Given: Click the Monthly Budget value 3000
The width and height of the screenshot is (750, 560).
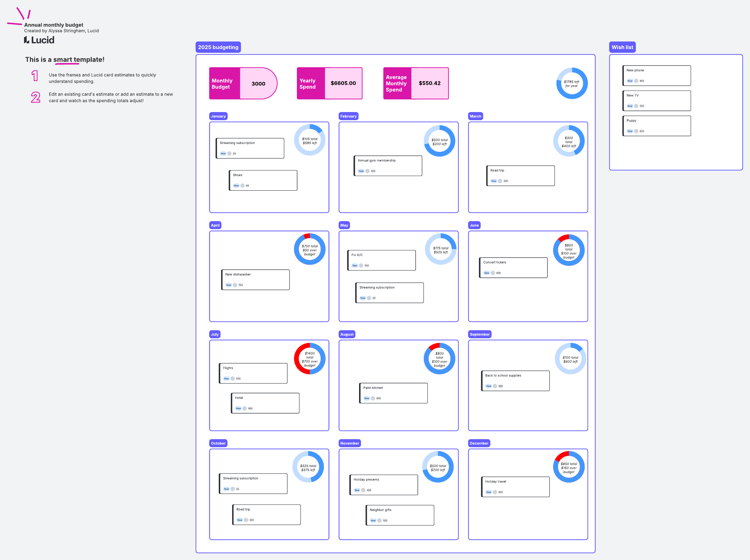Looking at the screenshot, I should click(x=258, y=84).
